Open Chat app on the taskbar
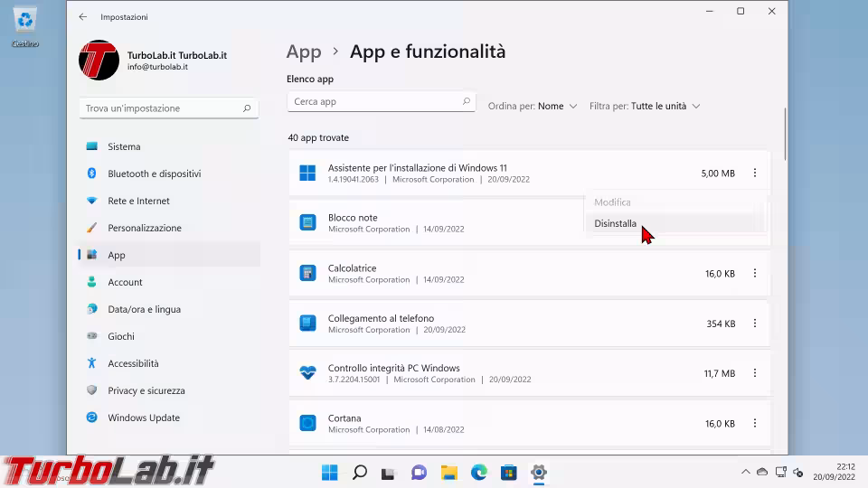868x488 pixels. pyautogui.click(x=419, y=473)
